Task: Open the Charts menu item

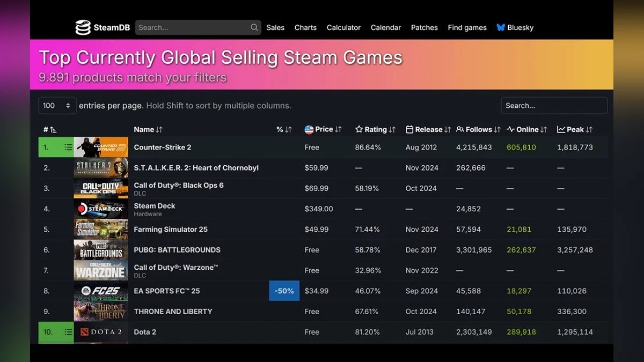Action: click(x=305, y=27)
